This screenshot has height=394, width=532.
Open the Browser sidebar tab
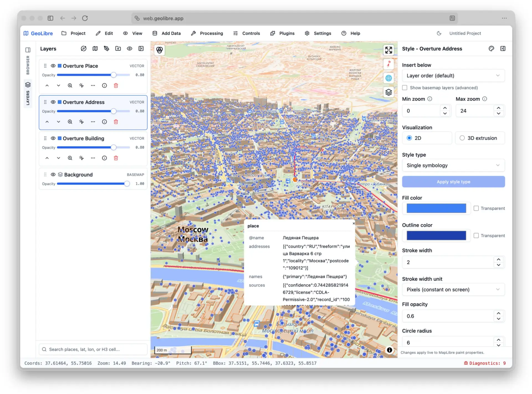coord(28,61)
